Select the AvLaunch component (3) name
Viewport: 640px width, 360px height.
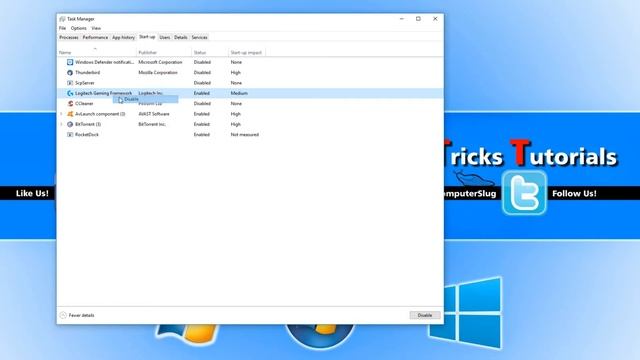pyautogui.click(x=100, y=114)
